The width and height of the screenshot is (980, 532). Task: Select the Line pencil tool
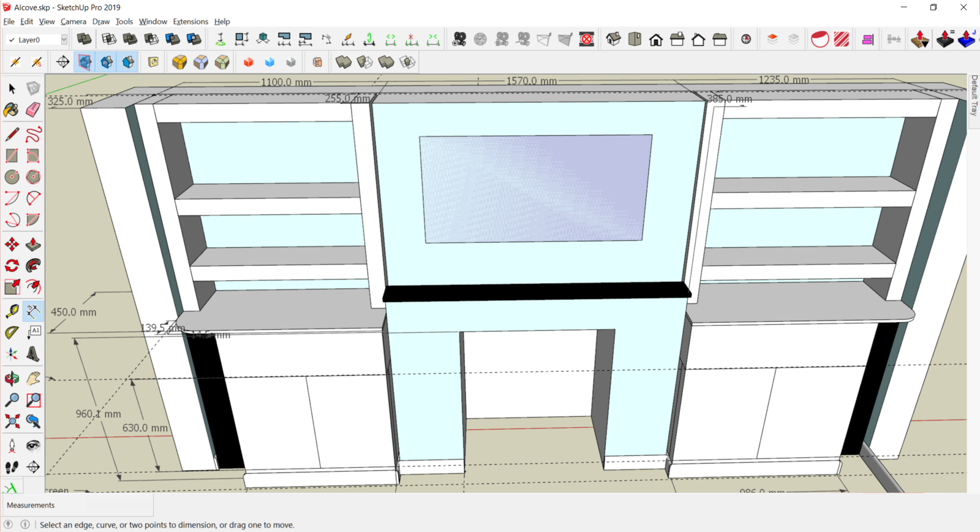pyautogui.click(x=12, y=134)
